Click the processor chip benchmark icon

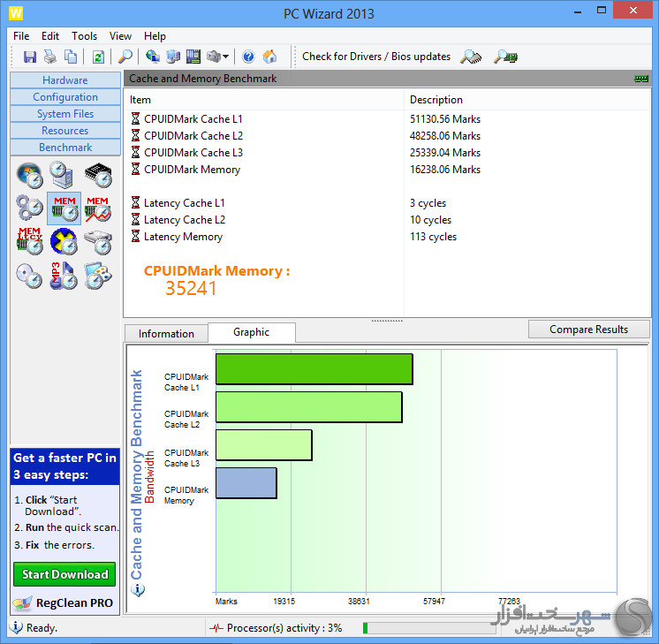pos(97,175)
